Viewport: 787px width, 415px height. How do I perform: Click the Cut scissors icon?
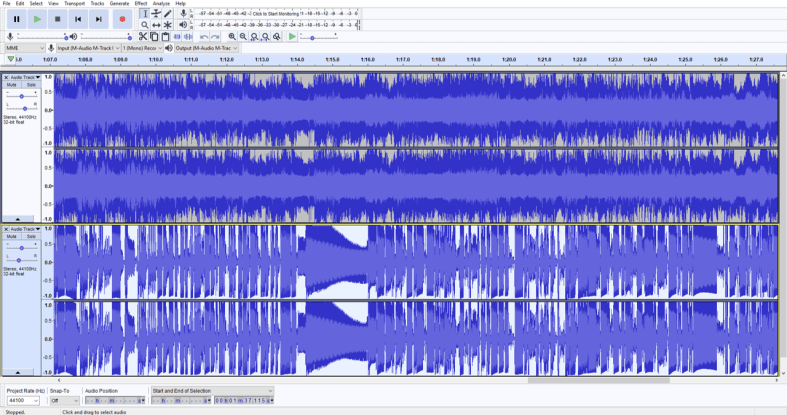tap(143, 37)
